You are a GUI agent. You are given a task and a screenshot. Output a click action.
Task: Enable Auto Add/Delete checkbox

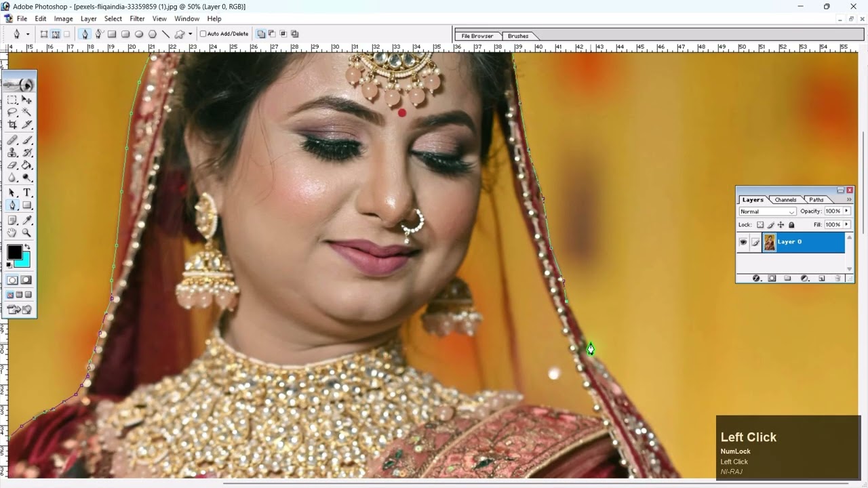click(203, 34)
